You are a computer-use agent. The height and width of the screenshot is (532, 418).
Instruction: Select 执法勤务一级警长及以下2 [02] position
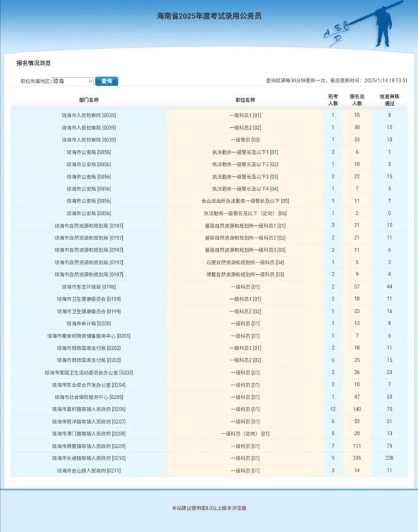[x=245, y=164]
